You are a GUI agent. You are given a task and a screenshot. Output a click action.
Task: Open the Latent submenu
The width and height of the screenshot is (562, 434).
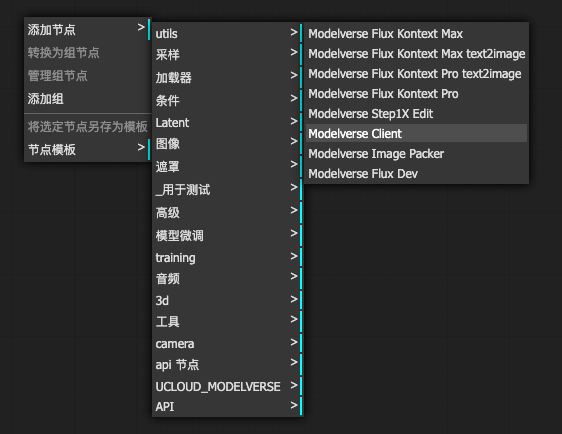pyautogui.click(x=228, y=123)
